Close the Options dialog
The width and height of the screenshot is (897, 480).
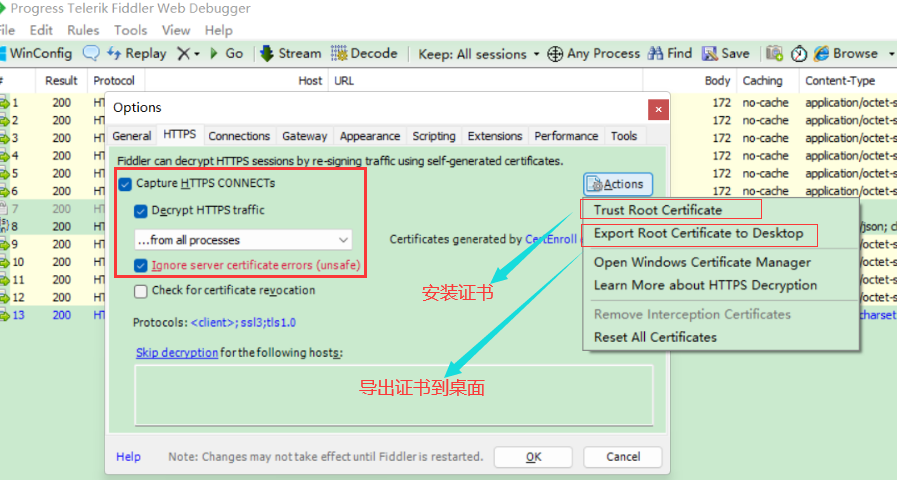(x=658, y=109)
